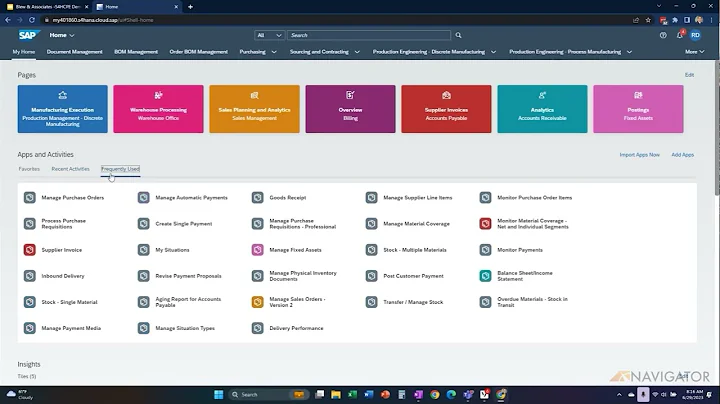Viewport: 720px width, 404px height.
Task: Open the Supplier Invoice app icon
Action: coord(30,250)
